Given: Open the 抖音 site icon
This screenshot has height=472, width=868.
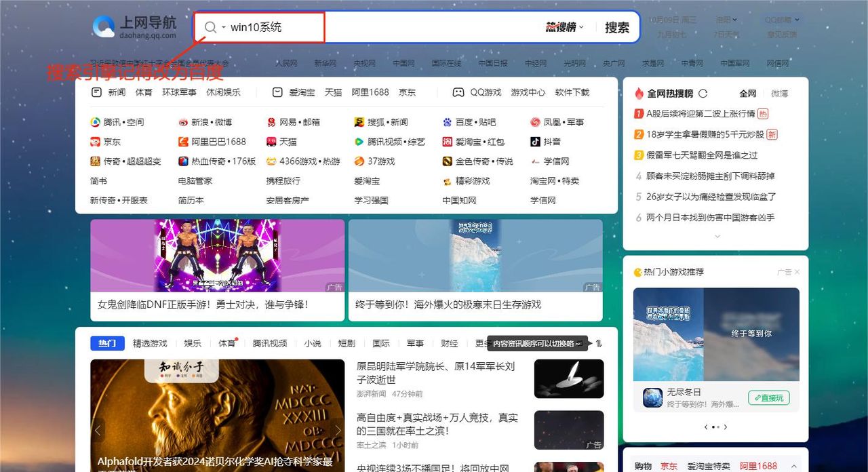Looking at the screenshot, I should (536, 142).
